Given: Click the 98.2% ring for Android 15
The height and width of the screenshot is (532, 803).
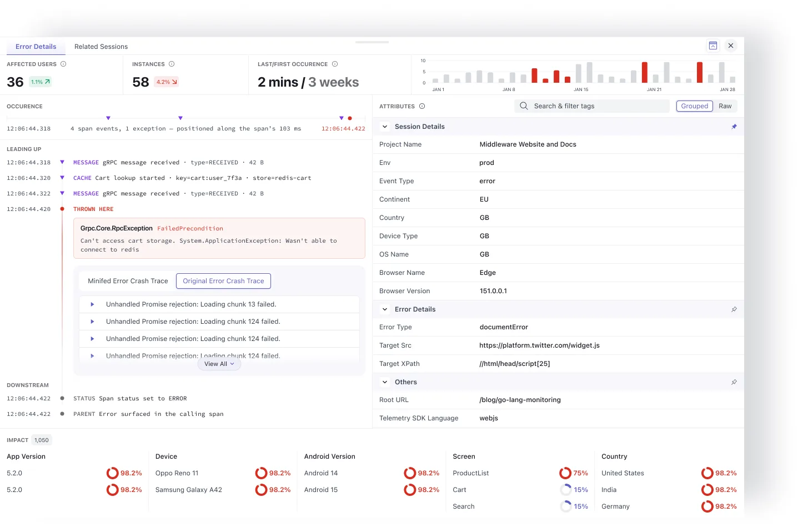Looking at the screenshot, I should (x=410, y=490).
